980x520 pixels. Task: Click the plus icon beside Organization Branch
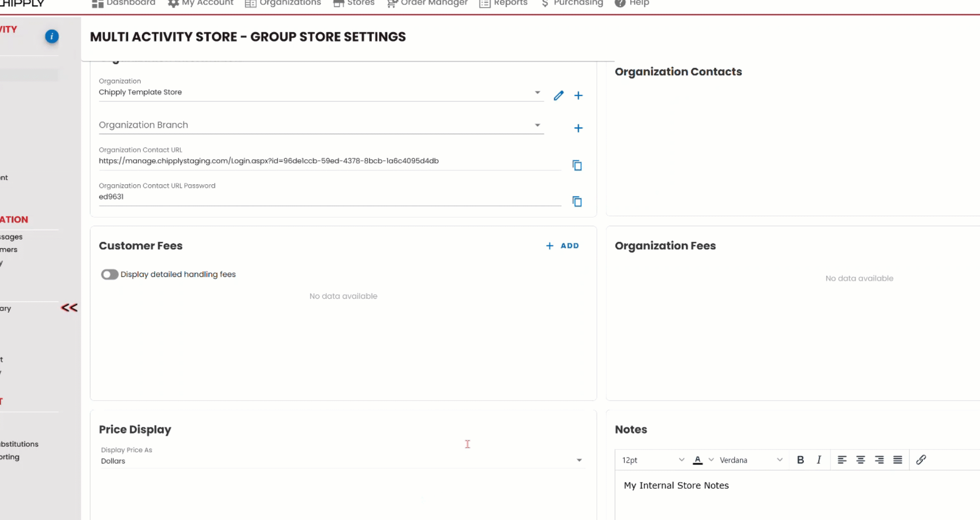coord(578,128)
